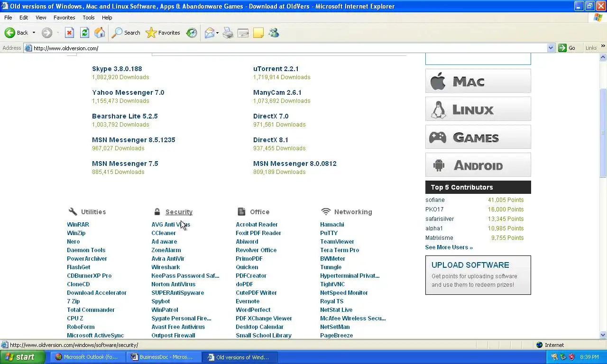607x364 pixels.
Task: Go back with the Back arrow button
Action: (16, 33)
